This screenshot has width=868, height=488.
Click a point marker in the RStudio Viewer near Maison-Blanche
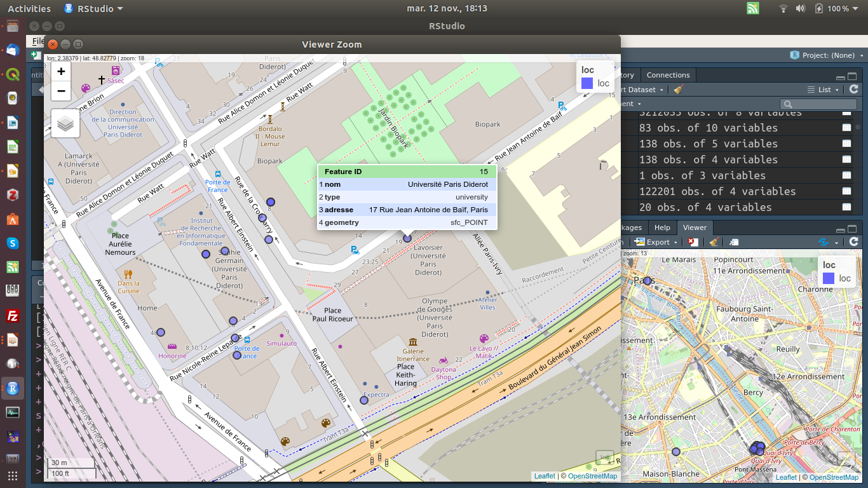[676, 452]
